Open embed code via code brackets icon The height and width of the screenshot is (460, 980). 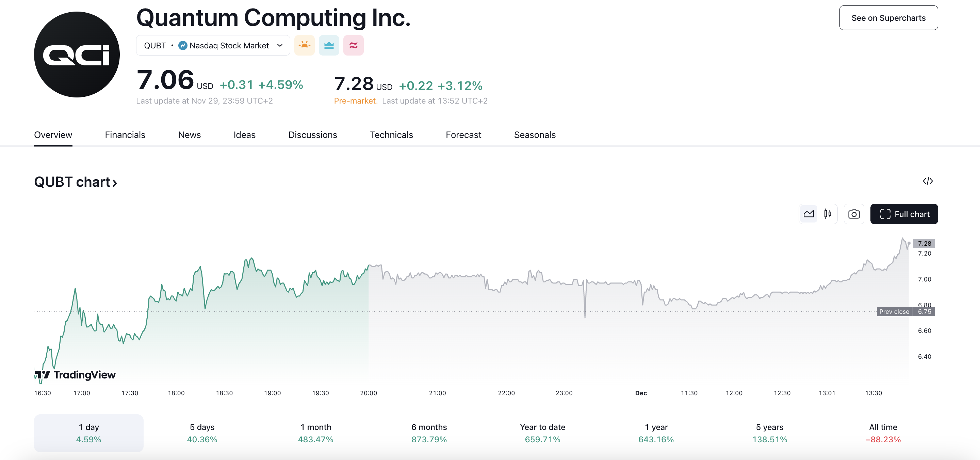(x=928, y=181)
